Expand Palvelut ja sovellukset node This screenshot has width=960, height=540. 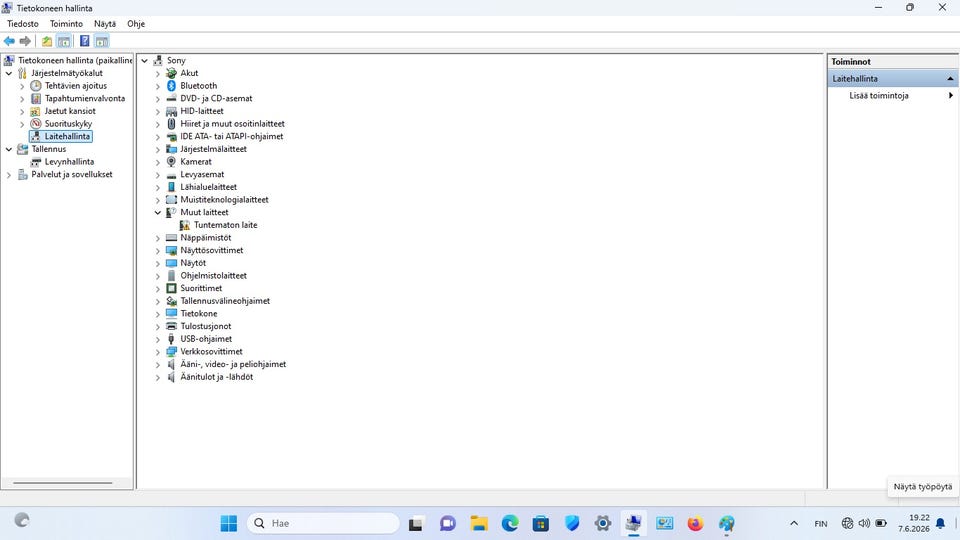pos(9,174)
